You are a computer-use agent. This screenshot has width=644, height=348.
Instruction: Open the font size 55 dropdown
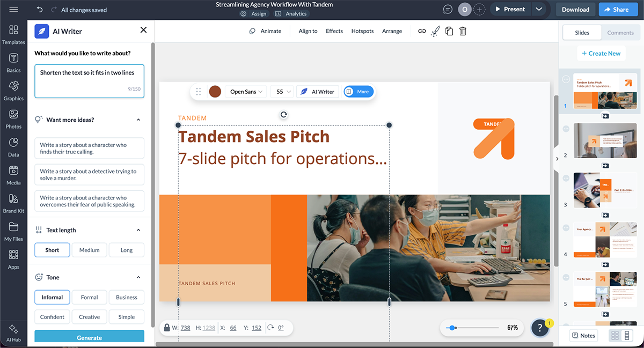click(283, 92)
